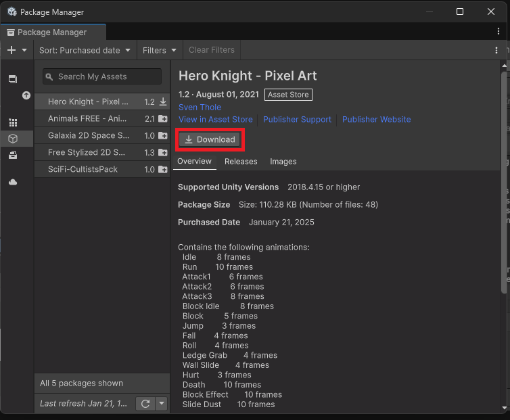
Task: Select the Package Manager tab
Action: pyautogui.click(x=53, y=32)
